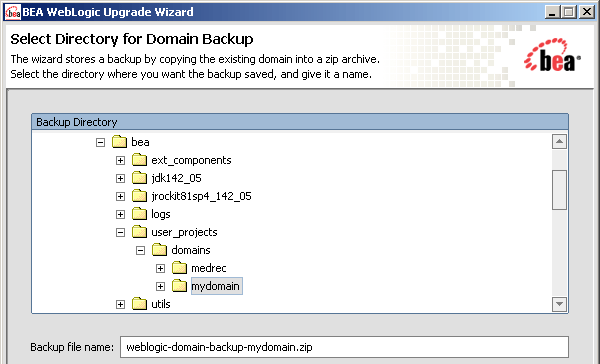
Task: Click the domains folder icon
Action: coord(159,250)
